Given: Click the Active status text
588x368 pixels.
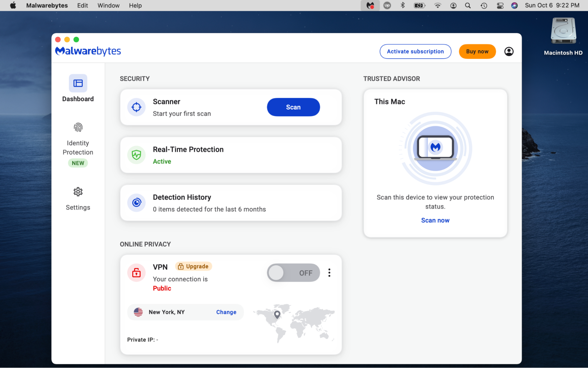Looking at the screenshot, I should (162, 161).
